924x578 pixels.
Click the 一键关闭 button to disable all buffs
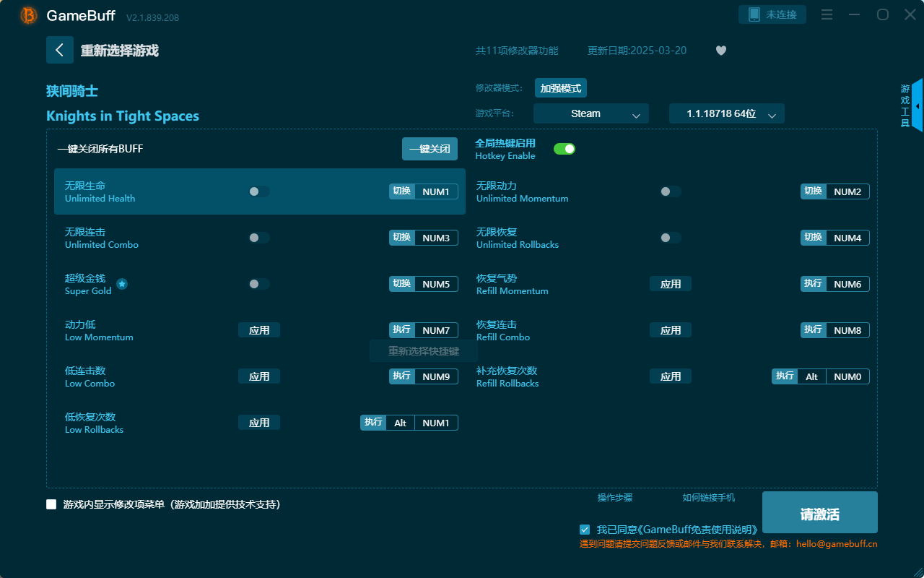(x=430, y=148)
